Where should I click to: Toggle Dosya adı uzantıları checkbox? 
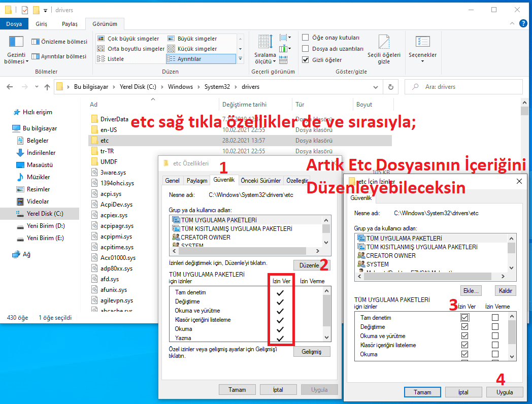click(x=306, y=49)
